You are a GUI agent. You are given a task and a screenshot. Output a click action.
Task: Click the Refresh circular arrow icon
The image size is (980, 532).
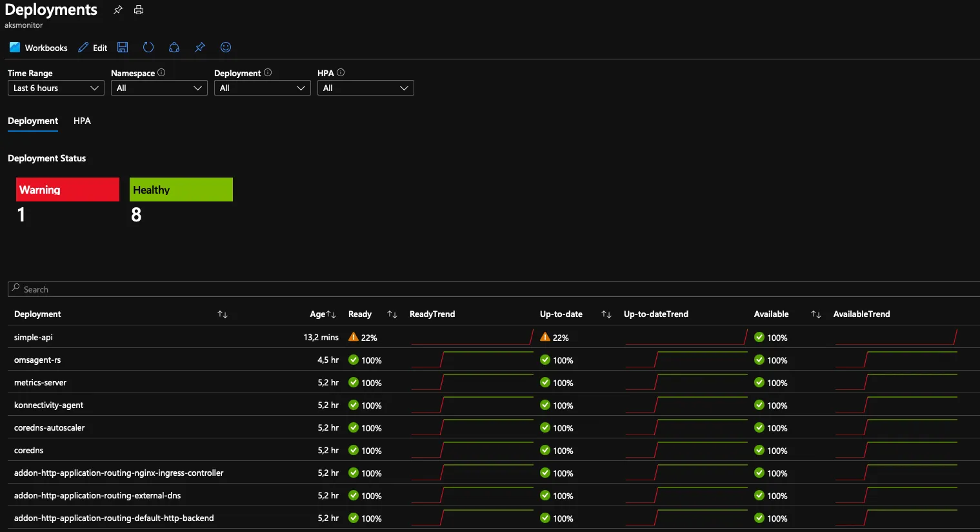pos(148,47)
